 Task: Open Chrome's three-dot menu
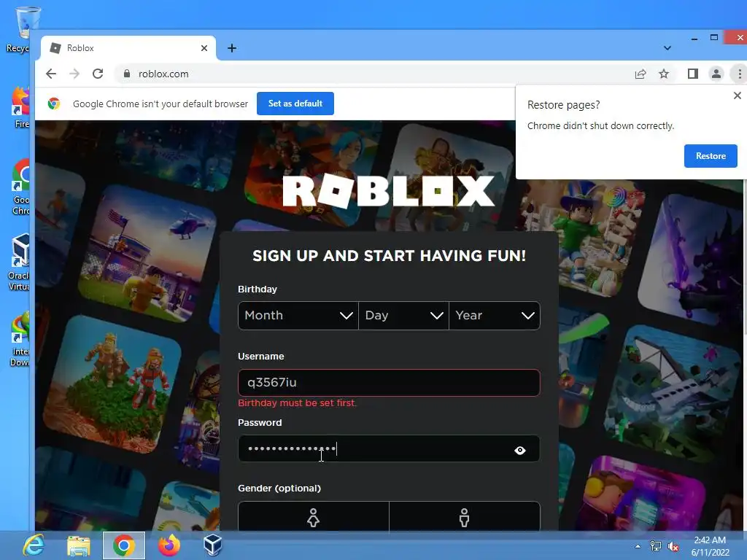click(740, 74)
